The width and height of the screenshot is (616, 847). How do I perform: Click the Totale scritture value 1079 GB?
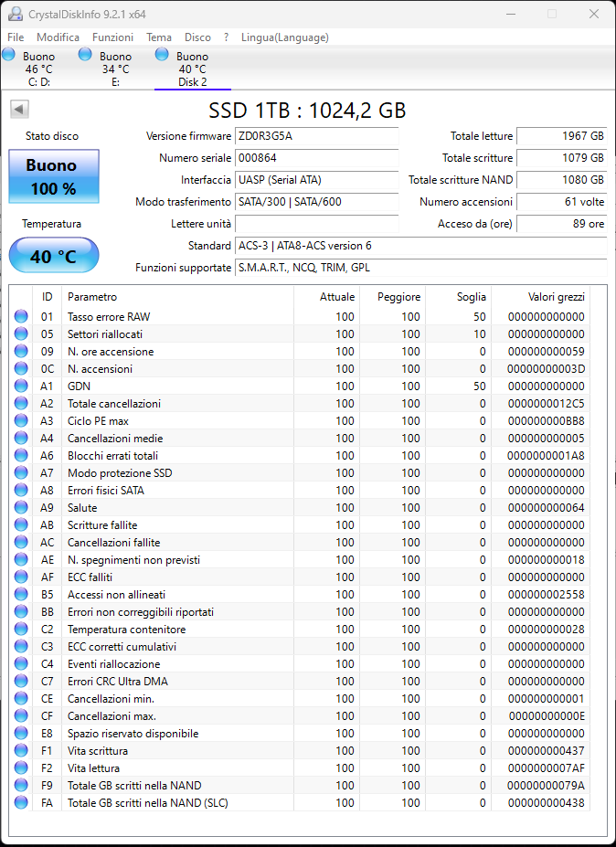[x=562, y=158]
